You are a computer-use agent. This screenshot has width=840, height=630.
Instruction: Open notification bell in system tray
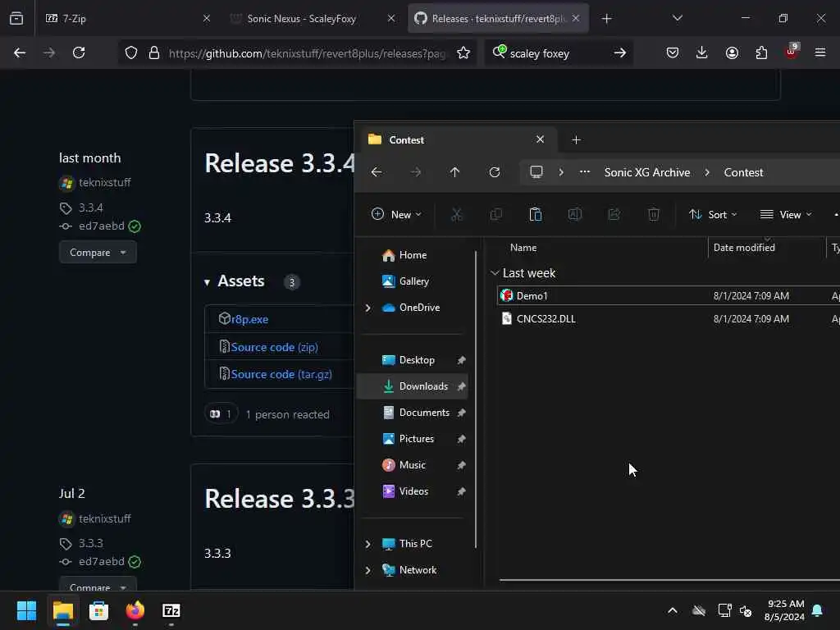point(818,610)
